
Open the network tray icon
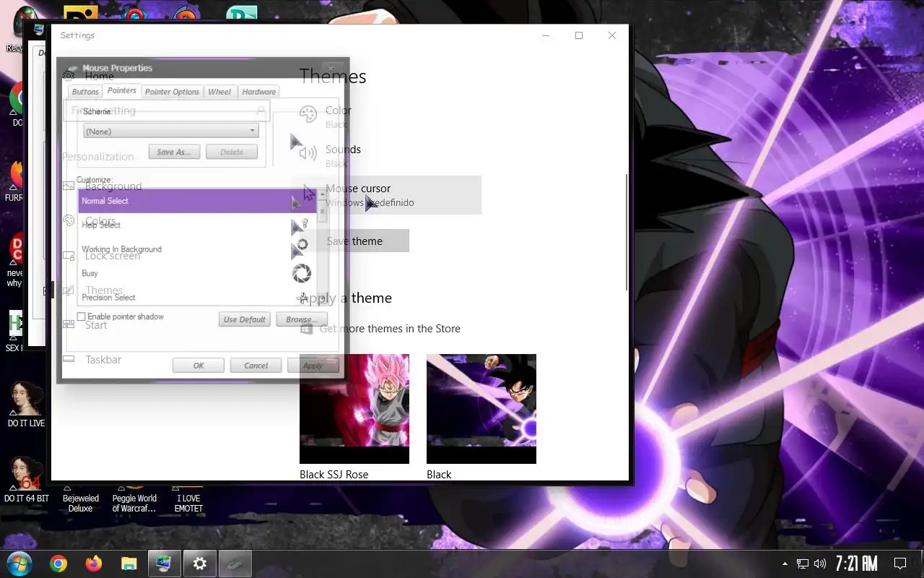point(803,564)
